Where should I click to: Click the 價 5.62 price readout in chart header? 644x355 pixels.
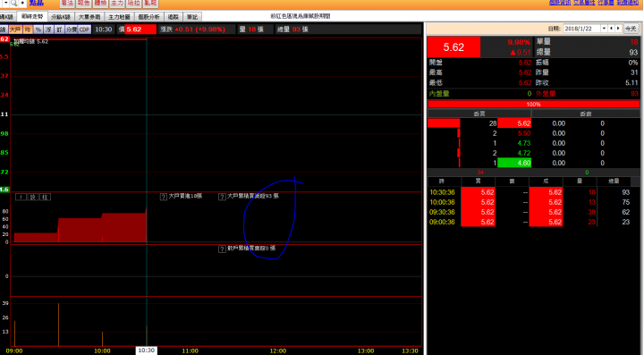pyautogui.click(x=137, y=30)
